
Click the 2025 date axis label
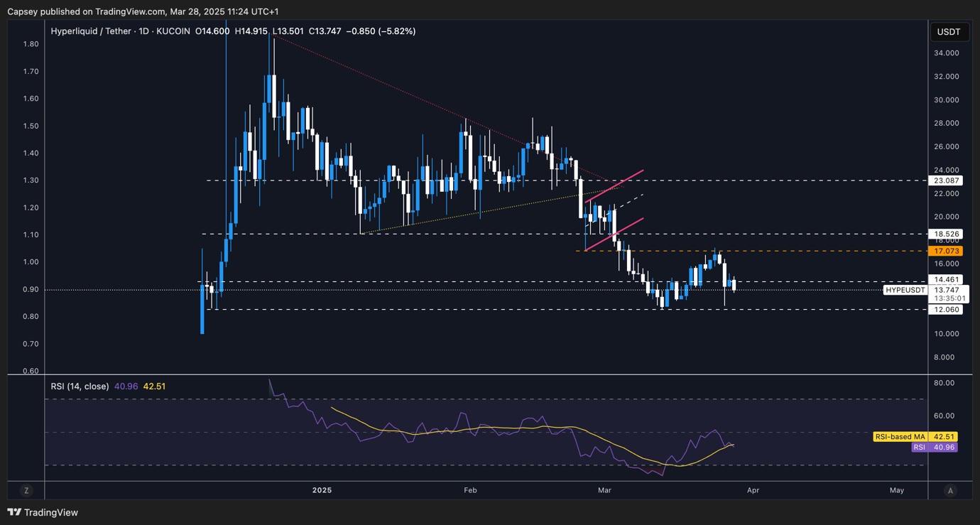(x=322, y=490)
